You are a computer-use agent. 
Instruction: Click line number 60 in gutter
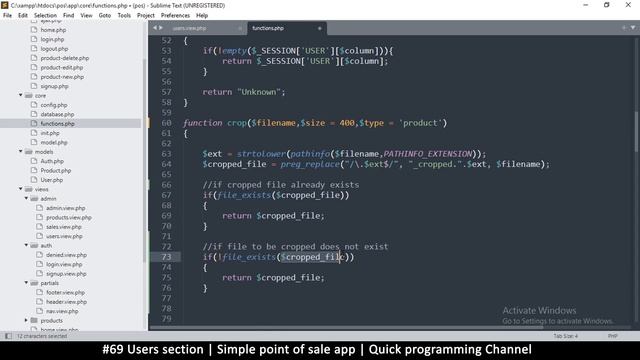(166, 123)
